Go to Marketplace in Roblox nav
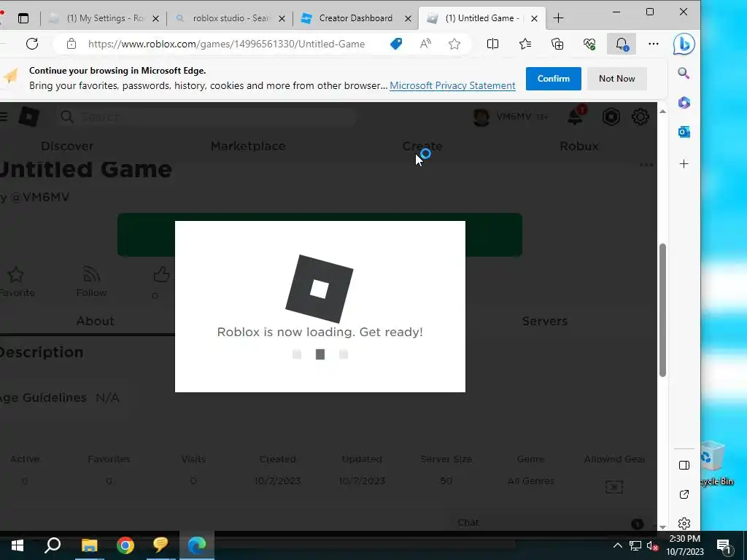 tap(248, 146)
